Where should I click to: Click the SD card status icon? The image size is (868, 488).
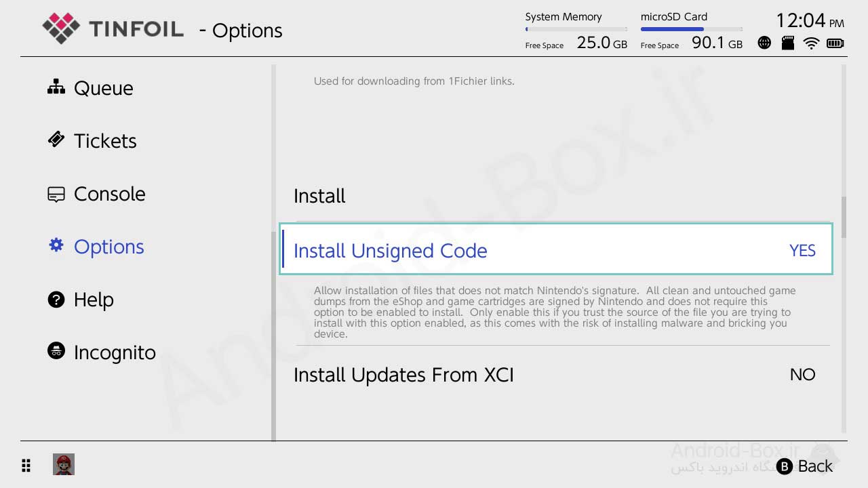pos(787,43)
